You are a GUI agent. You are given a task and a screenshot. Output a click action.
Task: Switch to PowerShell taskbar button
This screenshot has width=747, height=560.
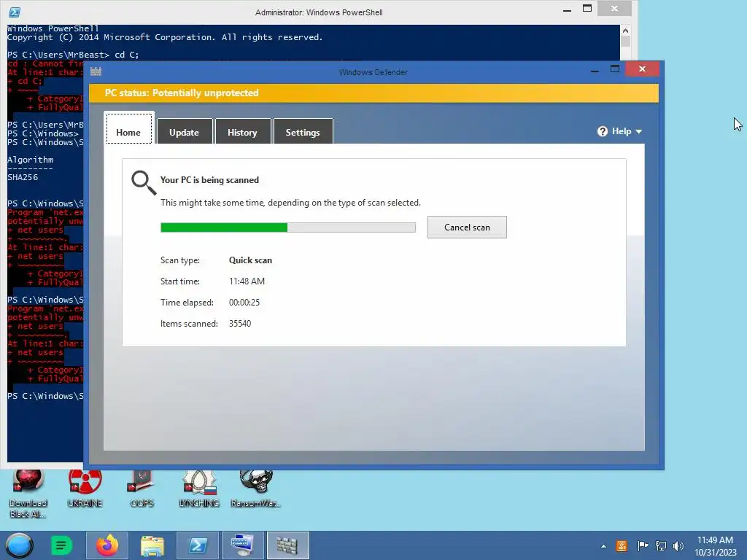pos(197,545)
